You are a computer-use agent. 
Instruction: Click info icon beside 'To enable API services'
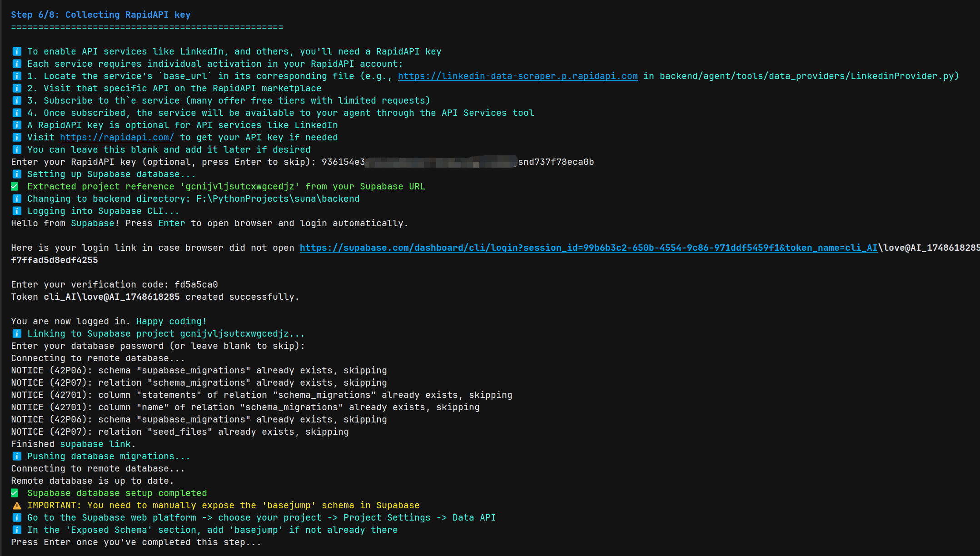17,52
